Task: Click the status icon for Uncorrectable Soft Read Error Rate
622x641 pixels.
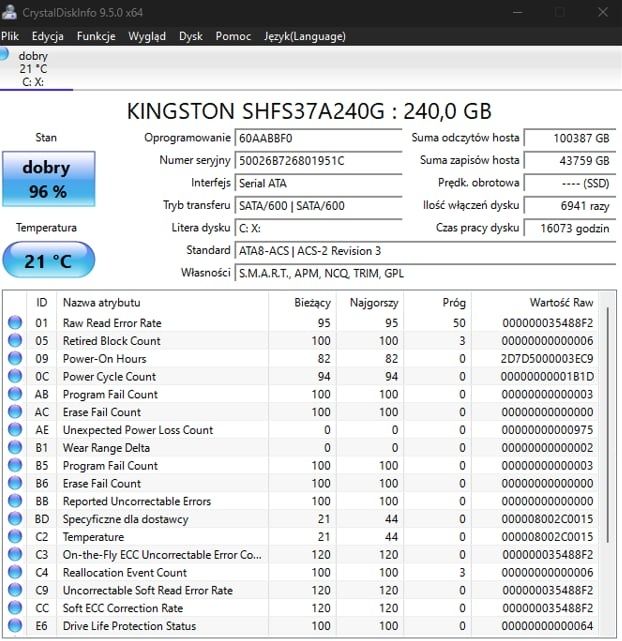Action: tap(15, 590)
